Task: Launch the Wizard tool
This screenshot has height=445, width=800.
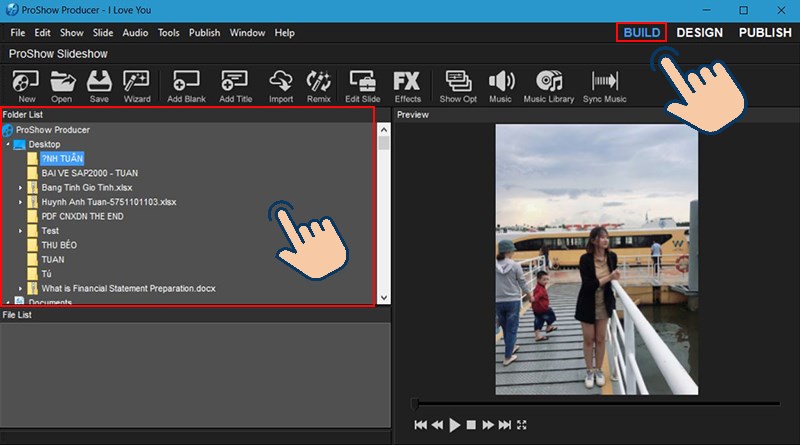Action: click(137, 87)
